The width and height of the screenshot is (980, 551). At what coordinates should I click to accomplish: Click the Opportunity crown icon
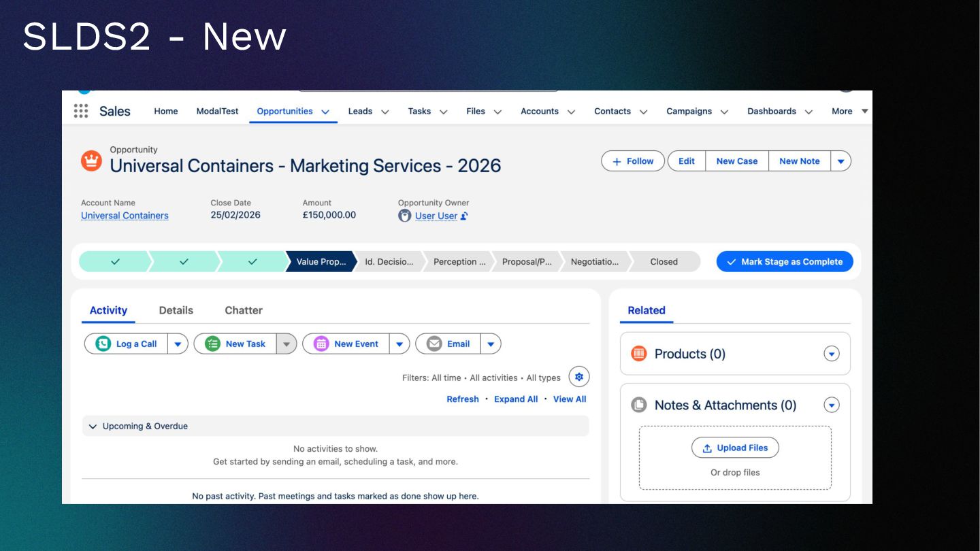91,161
